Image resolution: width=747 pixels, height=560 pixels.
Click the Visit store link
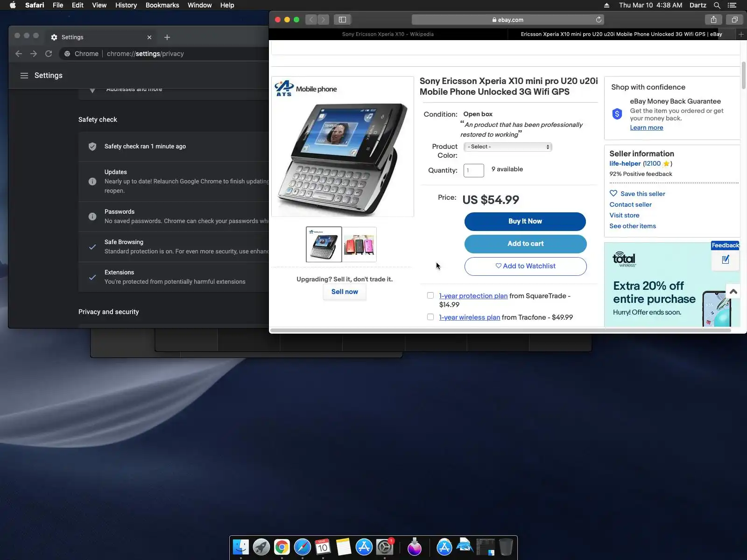[624, 215]
